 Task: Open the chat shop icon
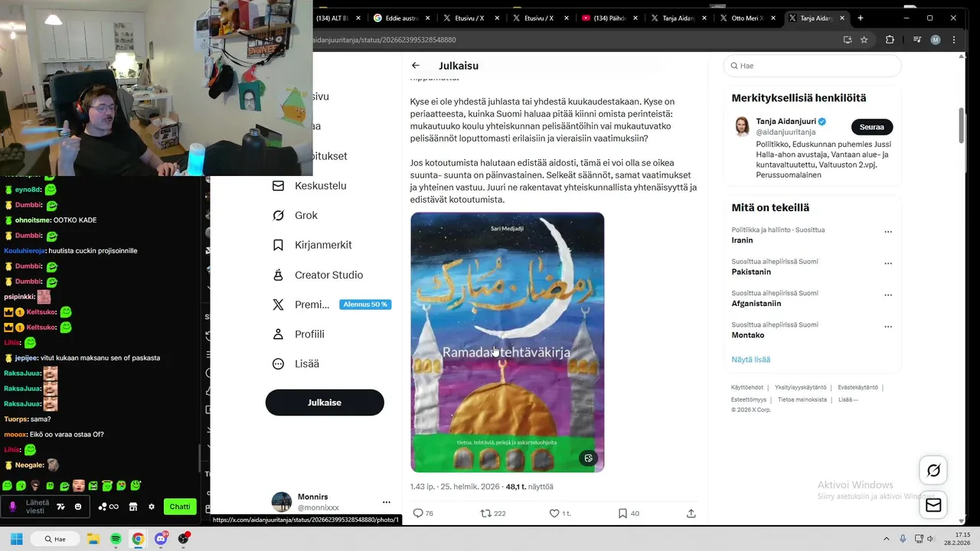tap(132, 507)
